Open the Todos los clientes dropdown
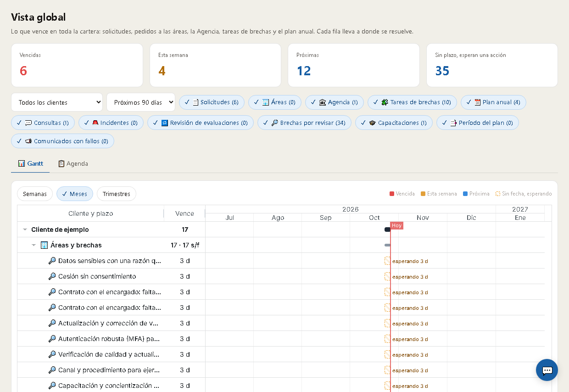The width and height of the screenshot is (569, 392). tap(57, 102)
